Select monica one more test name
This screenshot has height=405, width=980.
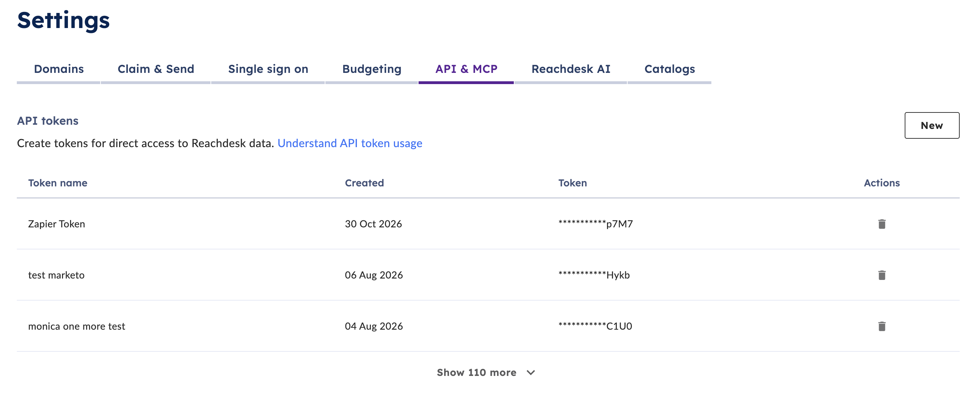(x=76, y=326)
